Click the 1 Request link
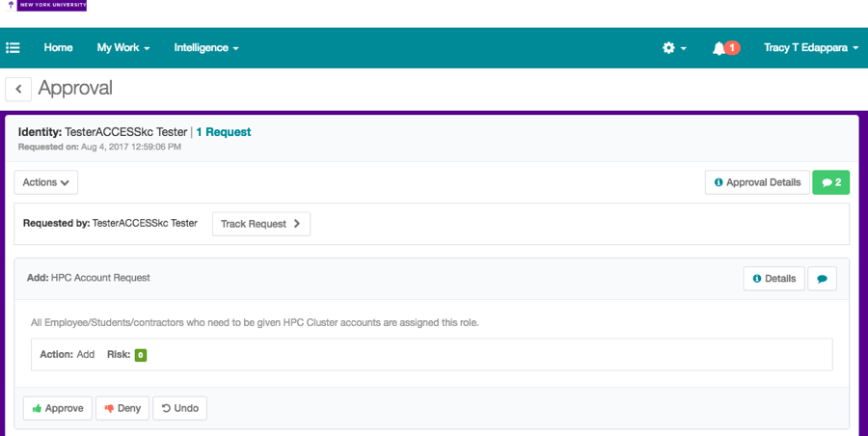The height and width of the screenshot is (436, 868). [x=224, y=132]
